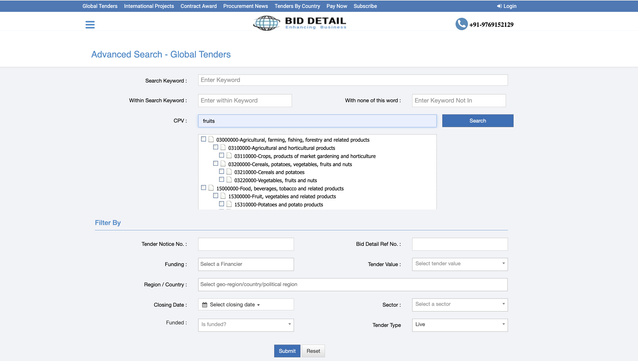638x361 pixels.
Task: Click the file icon beside 15000000-Food, beverages
Action: pyautogui.click(x=211, y=188)
